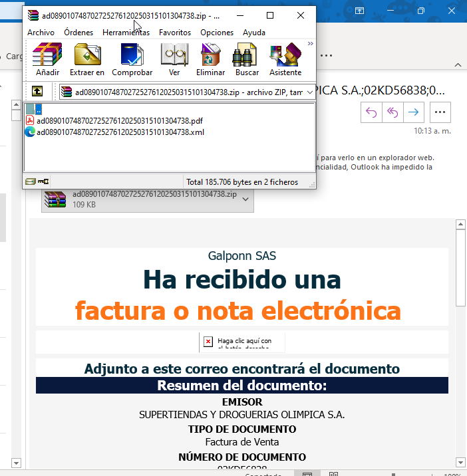Click the drive icon in WinRAR status bar
This screenshot has height=476, width=467.
pos(31,181)
